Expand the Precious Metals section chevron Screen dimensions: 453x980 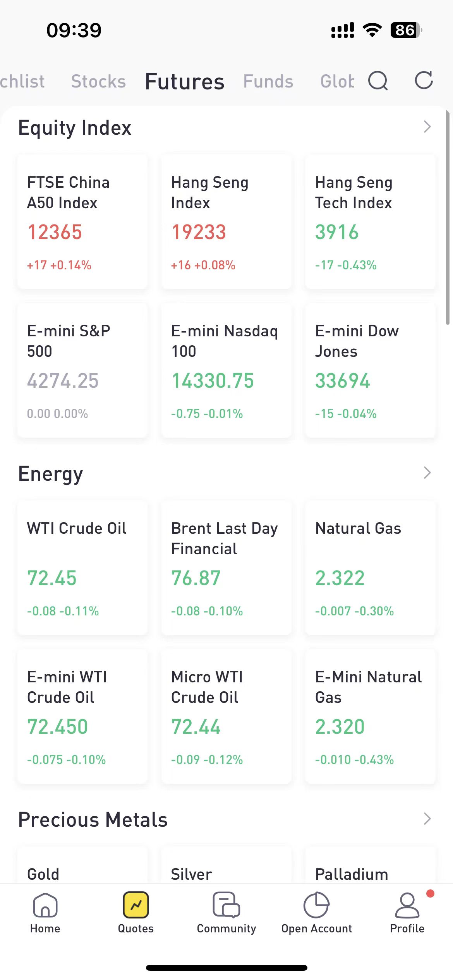pos(427,819)
